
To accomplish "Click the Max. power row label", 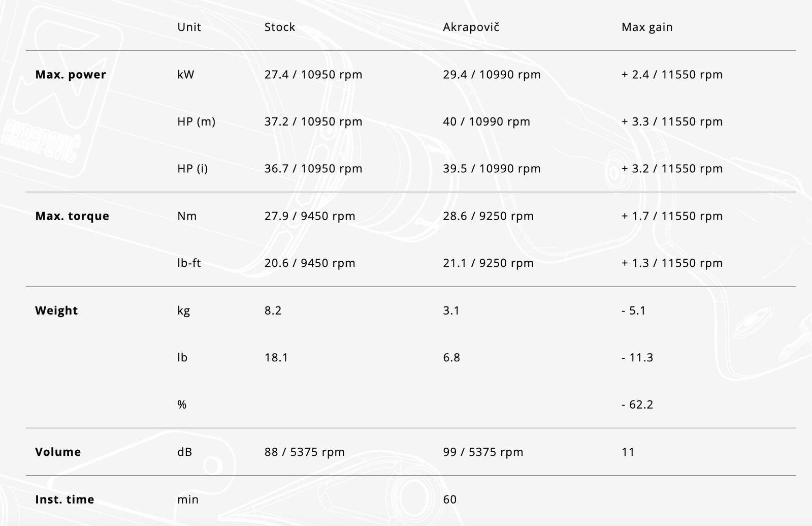I will [71, 75].
